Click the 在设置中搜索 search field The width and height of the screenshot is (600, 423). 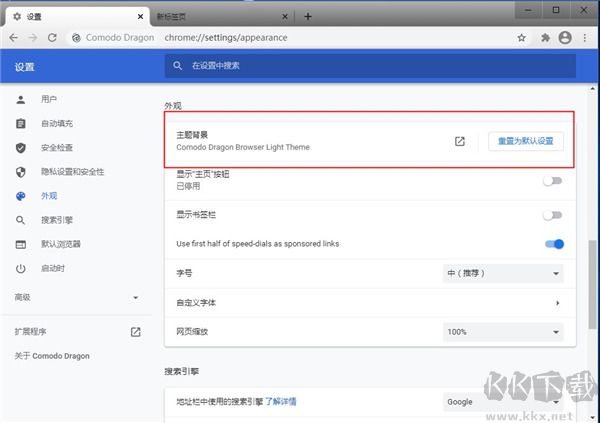point(370,65)
